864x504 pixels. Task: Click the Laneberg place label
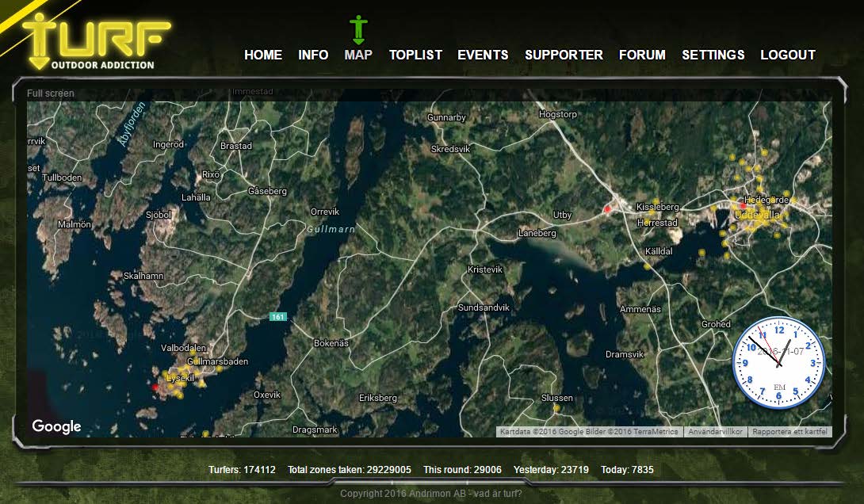point(537,233)
